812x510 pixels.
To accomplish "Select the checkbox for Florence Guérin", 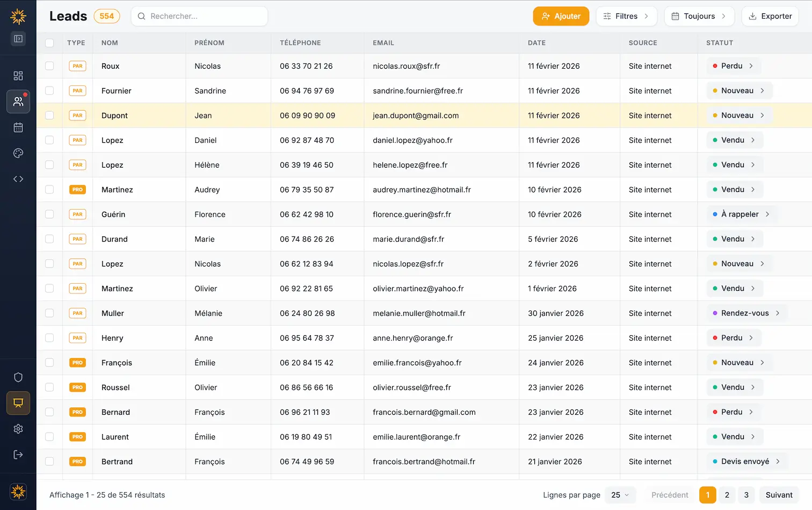I will [x=49, y=214].
